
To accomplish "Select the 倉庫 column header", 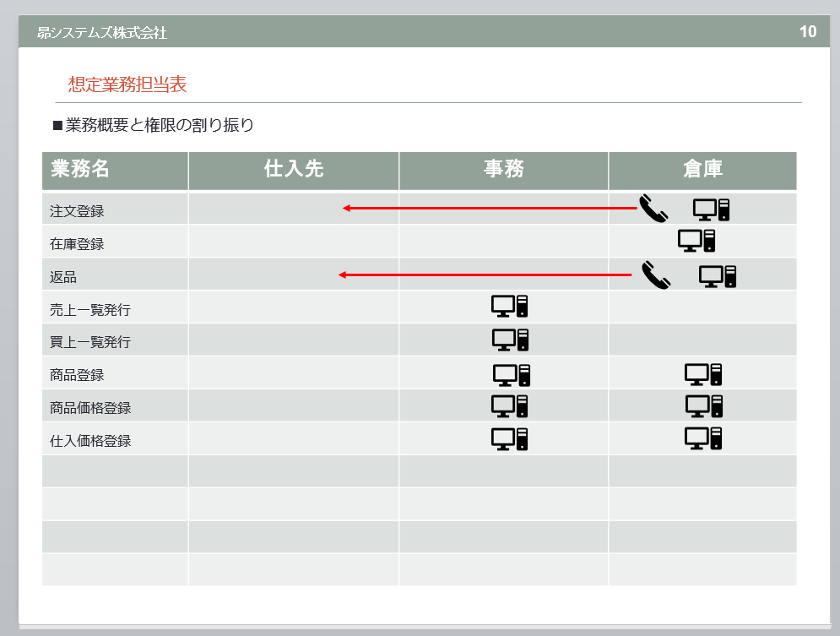I will [702, 170].
